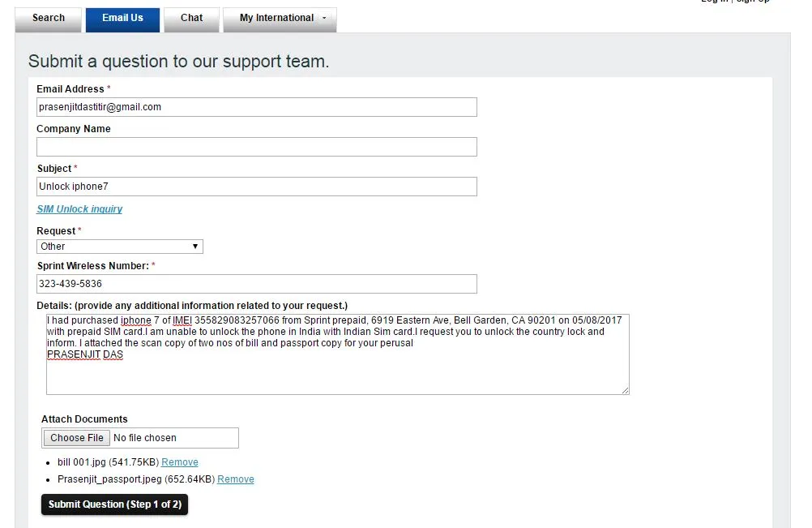Open the Chat tab
The image size is (812, 528).
coord(192,19)
